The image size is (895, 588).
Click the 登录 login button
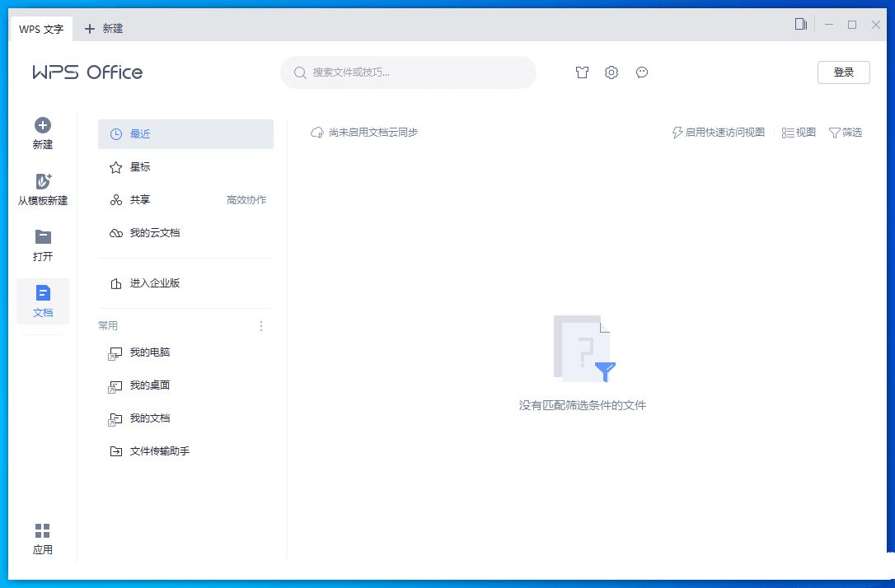(844, 72)
